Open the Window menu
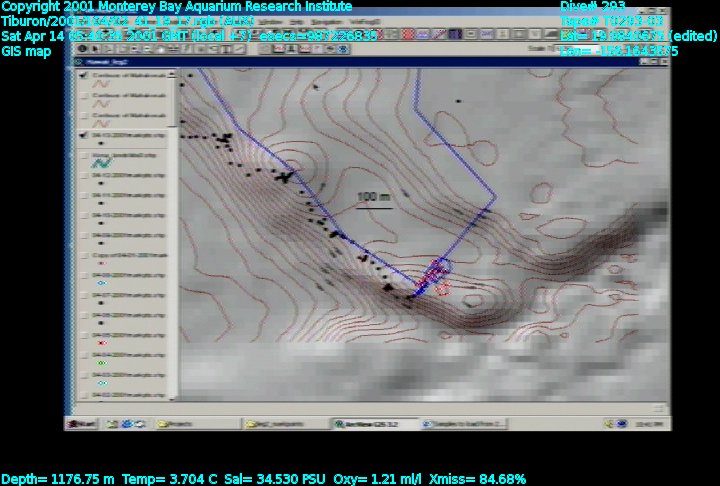 271,22
